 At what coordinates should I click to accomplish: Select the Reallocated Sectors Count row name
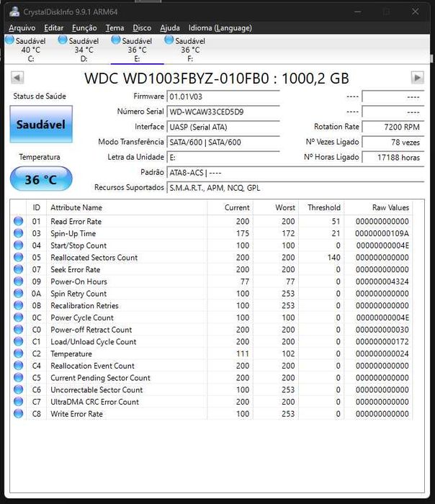[x=94, y=258]
